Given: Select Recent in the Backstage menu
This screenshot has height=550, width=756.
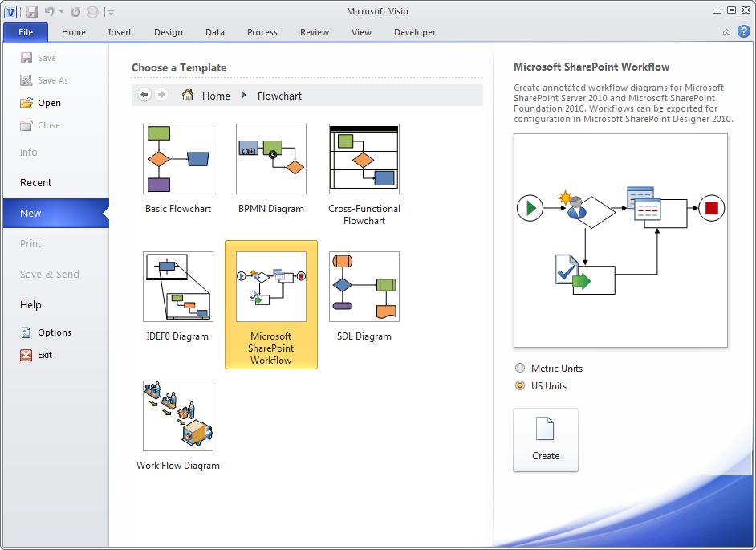Looking at the screenshot, I should pos(35,183).
